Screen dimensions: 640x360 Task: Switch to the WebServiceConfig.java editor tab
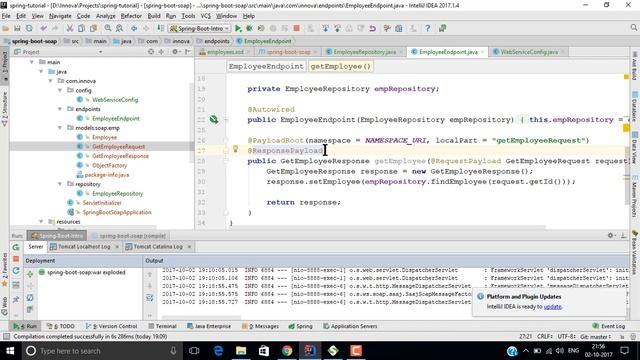(x=529, y=52)
